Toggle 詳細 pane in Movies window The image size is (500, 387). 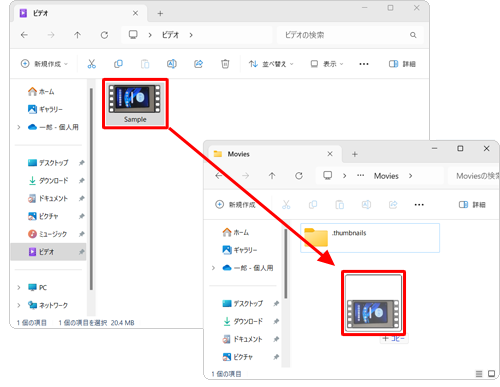tap(472, 204)
